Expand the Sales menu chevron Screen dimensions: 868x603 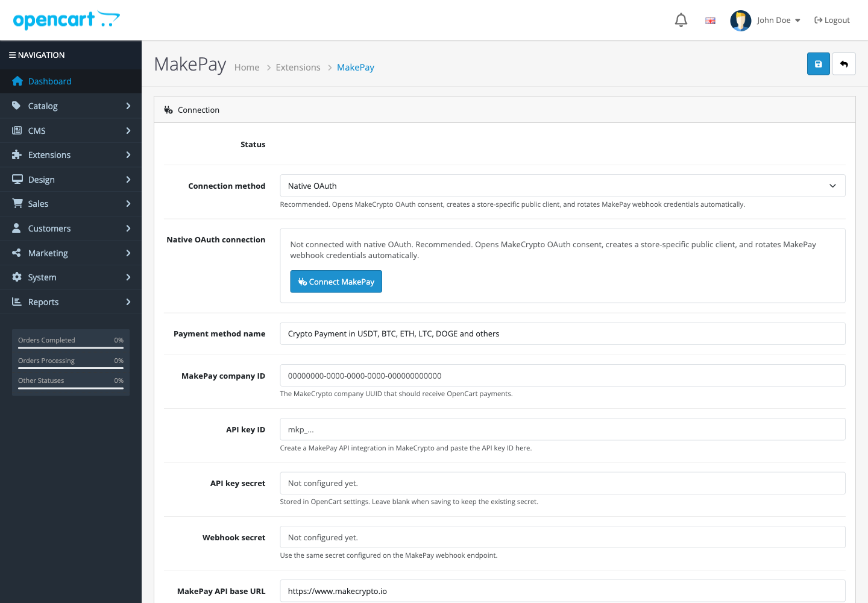click(x=128, y=204)
